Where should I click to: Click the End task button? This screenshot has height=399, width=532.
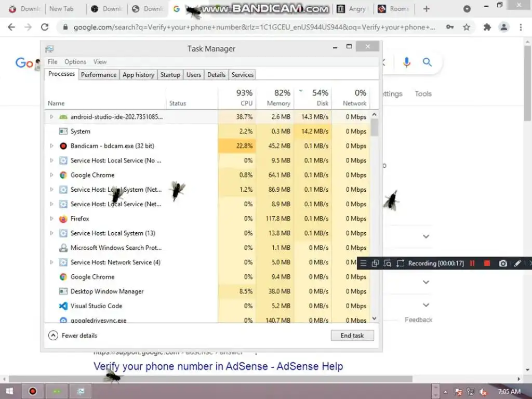coord(352,336)
